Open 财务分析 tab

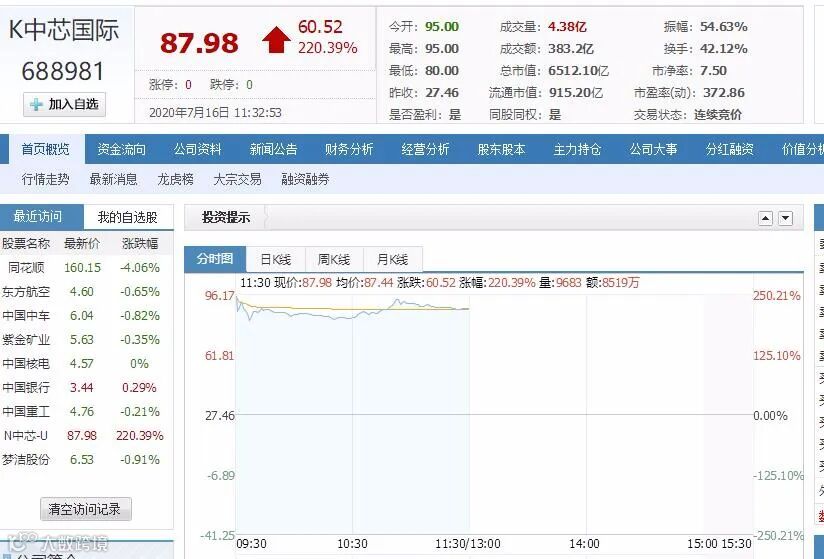point(349,149)
